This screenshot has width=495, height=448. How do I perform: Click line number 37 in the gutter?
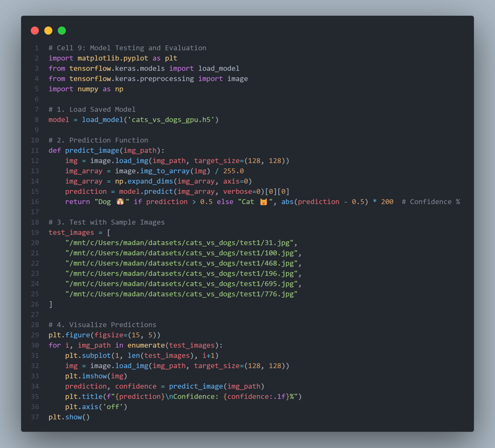pyautogui.click(x=35, y=417)
